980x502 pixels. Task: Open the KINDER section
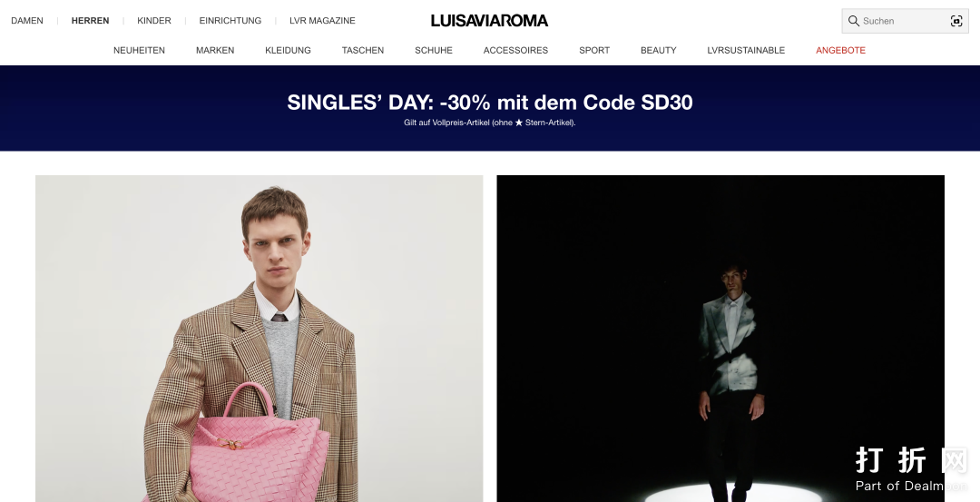pyautogui.click(x=153, y=21)
